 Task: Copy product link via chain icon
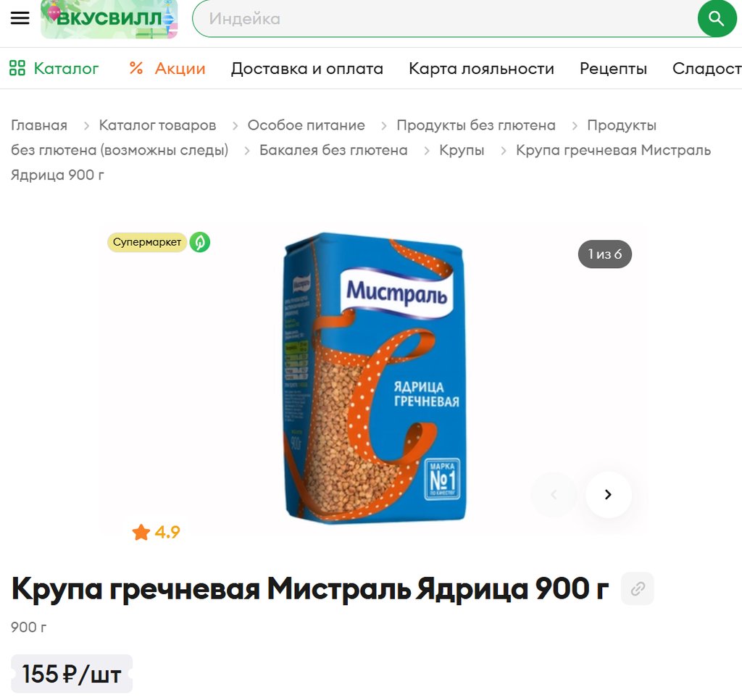[638, 589]
